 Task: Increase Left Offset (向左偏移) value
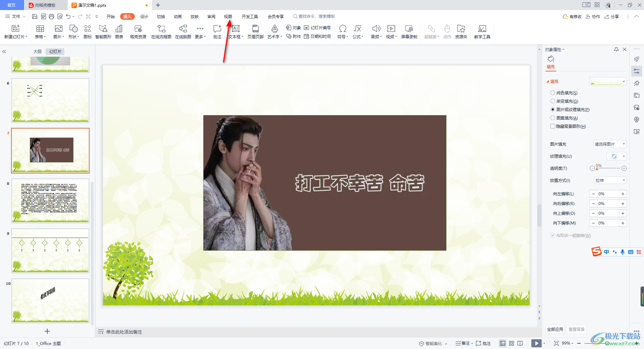coord(623,194)
